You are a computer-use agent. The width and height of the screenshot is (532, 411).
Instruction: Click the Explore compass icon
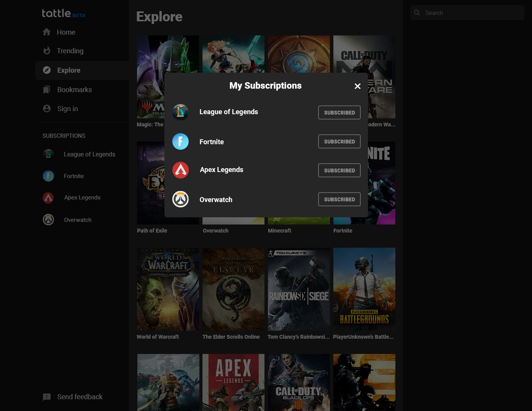pyautogui.click(x=47, y=70)
